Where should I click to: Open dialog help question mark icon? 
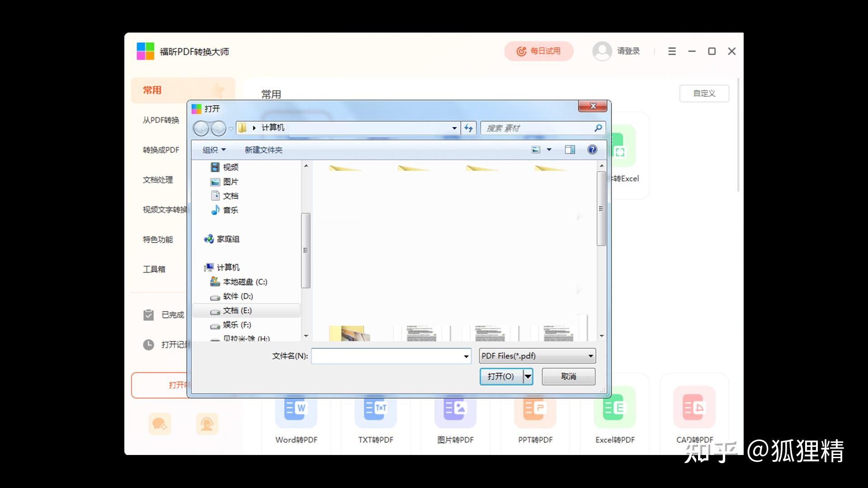click(592, 150)
